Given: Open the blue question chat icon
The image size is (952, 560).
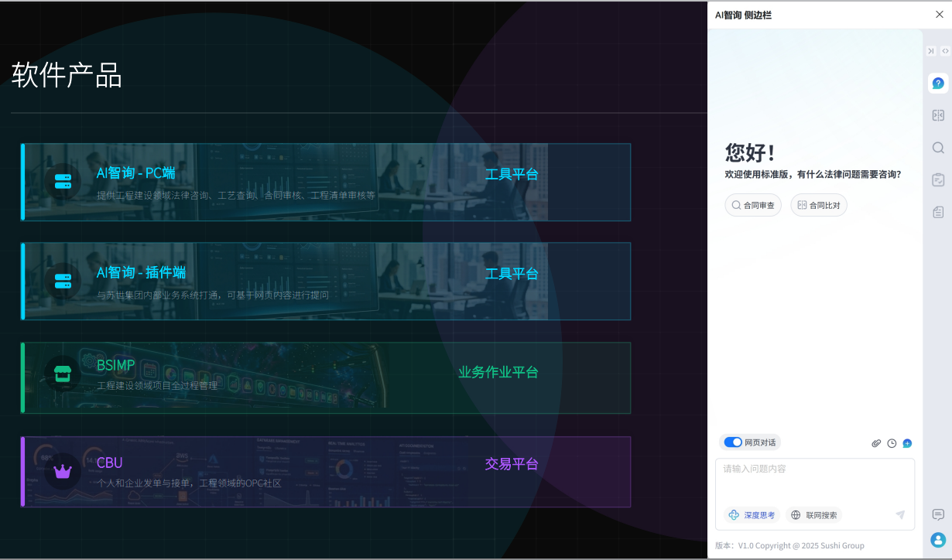Looking at the screenshot, I should pos(938,84).
